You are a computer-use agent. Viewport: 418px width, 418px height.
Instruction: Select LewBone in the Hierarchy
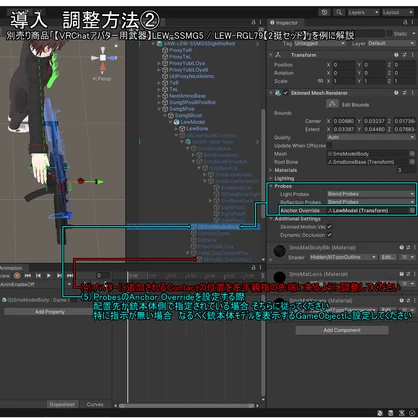pos(197,128)
